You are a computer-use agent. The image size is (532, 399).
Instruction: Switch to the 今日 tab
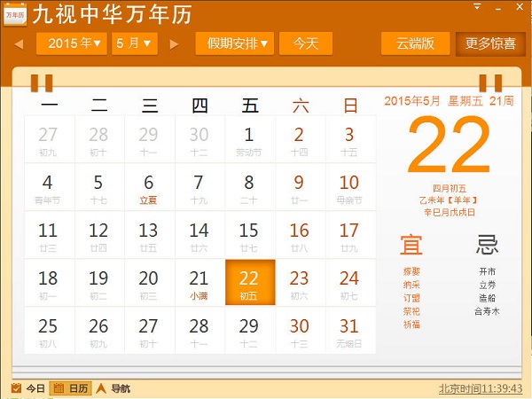(28, 388)
